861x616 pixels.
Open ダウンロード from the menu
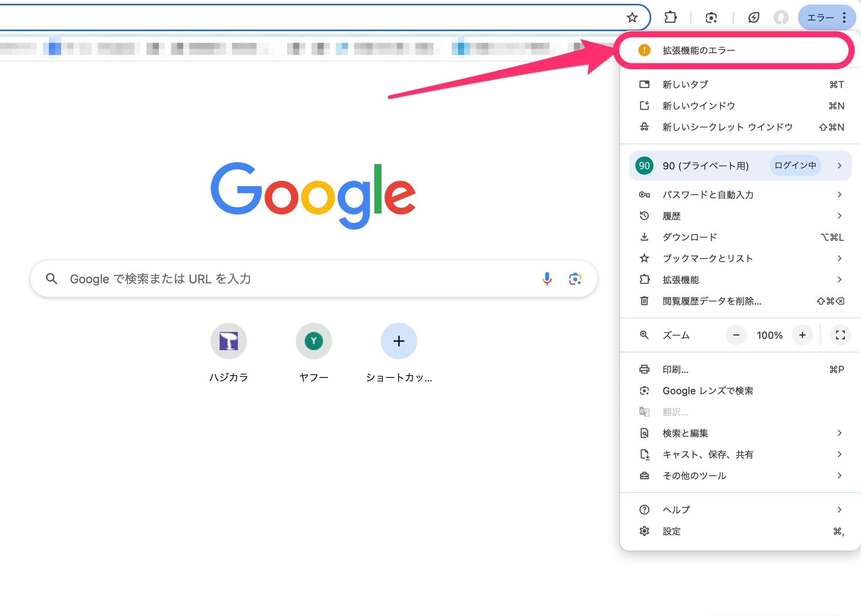click(741, 237)
